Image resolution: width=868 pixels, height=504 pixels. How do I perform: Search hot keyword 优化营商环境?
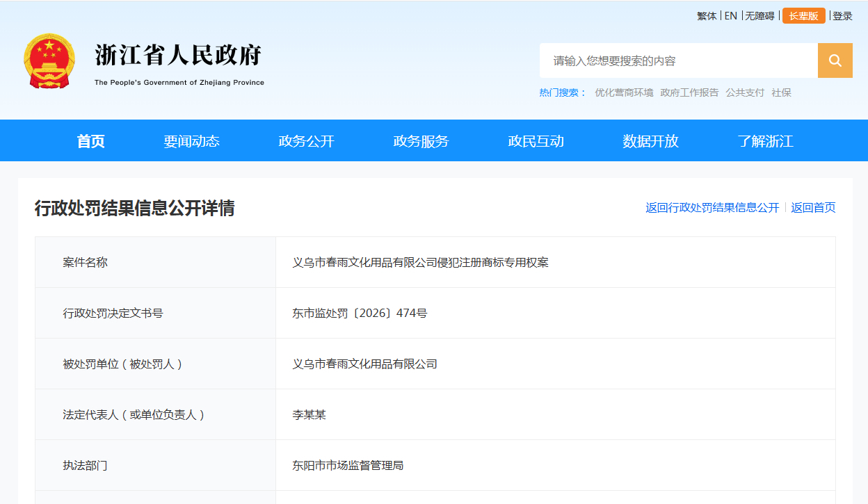pos(624,92)
